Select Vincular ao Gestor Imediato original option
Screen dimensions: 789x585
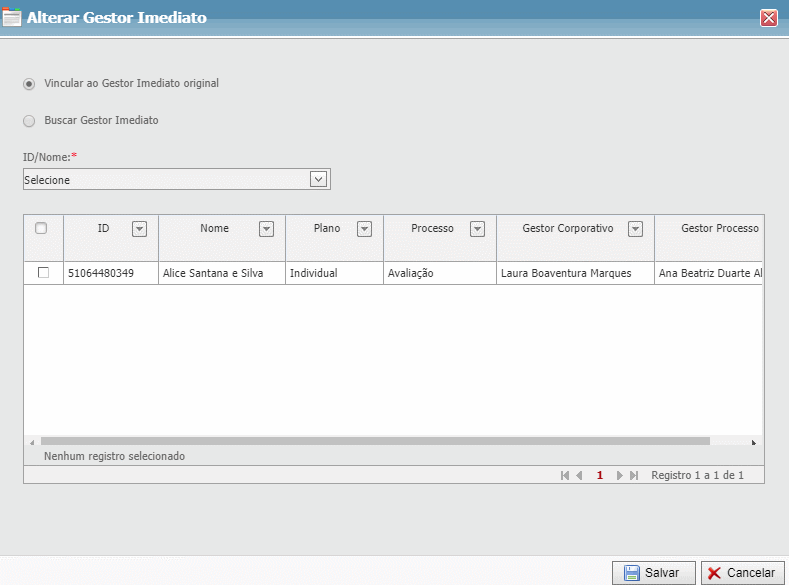pos(29,84)
